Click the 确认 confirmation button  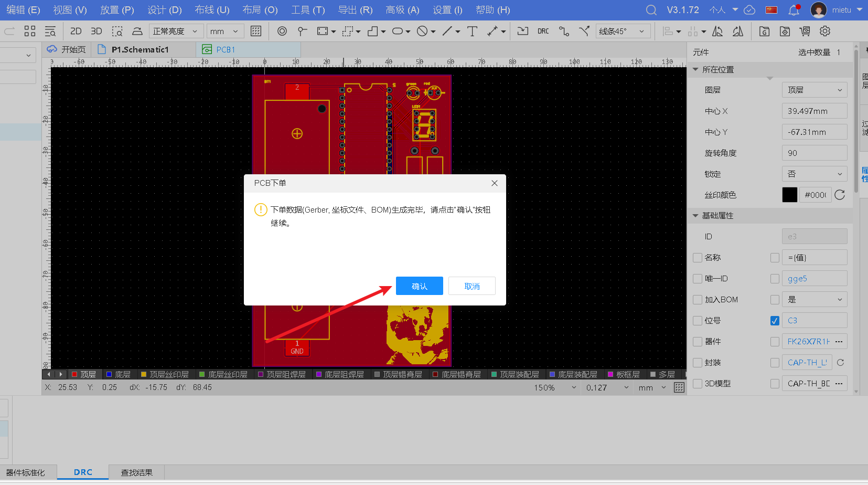click(x=419, y=286)
